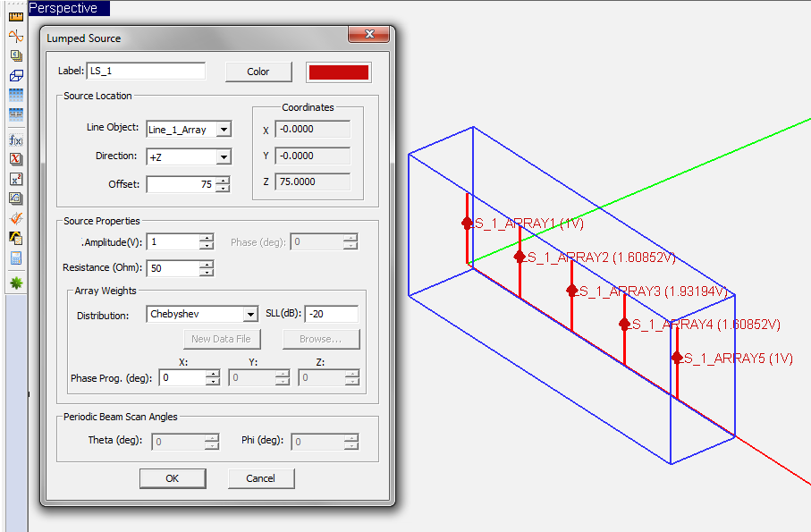
Task: Increment the Amplitude(V) spinner
Action: 207,238
